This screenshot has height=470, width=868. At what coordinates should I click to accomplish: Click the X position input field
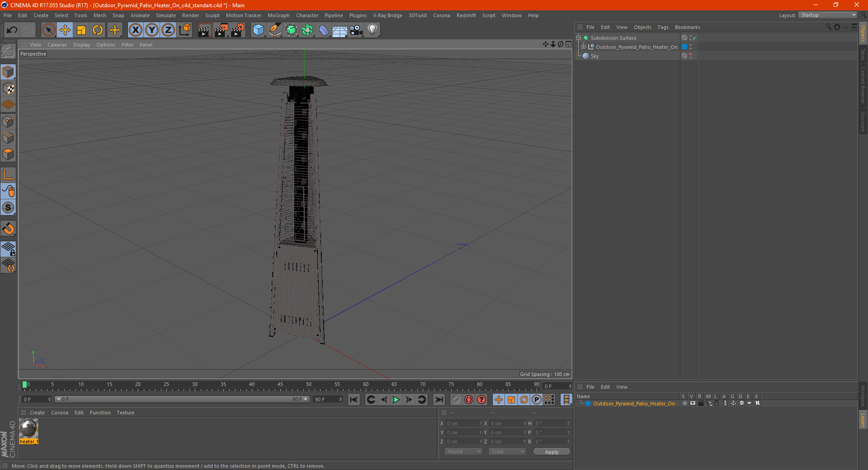pyautogui.click(x=464, y=423)
